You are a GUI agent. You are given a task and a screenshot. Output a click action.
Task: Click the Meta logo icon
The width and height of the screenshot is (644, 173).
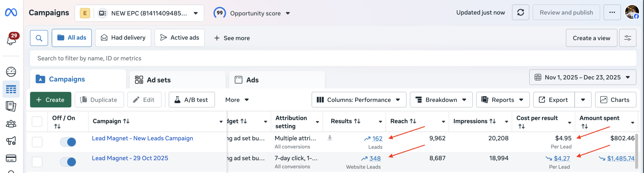(x=11, y=12)
